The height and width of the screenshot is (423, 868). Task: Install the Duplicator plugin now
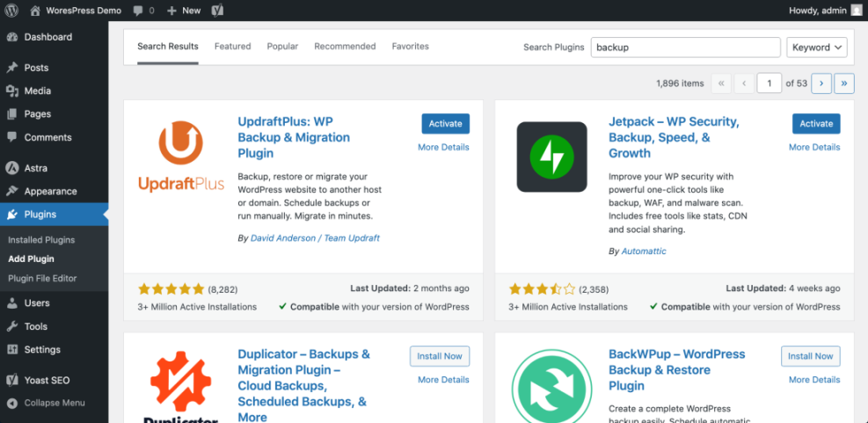pos(440,356)
